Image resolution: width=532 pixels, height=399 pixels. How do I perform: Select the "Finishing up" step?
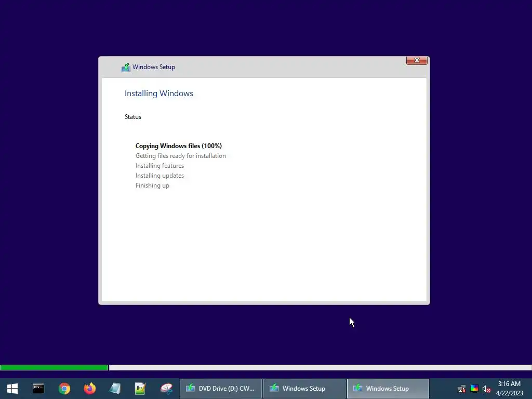click(152, 185)
